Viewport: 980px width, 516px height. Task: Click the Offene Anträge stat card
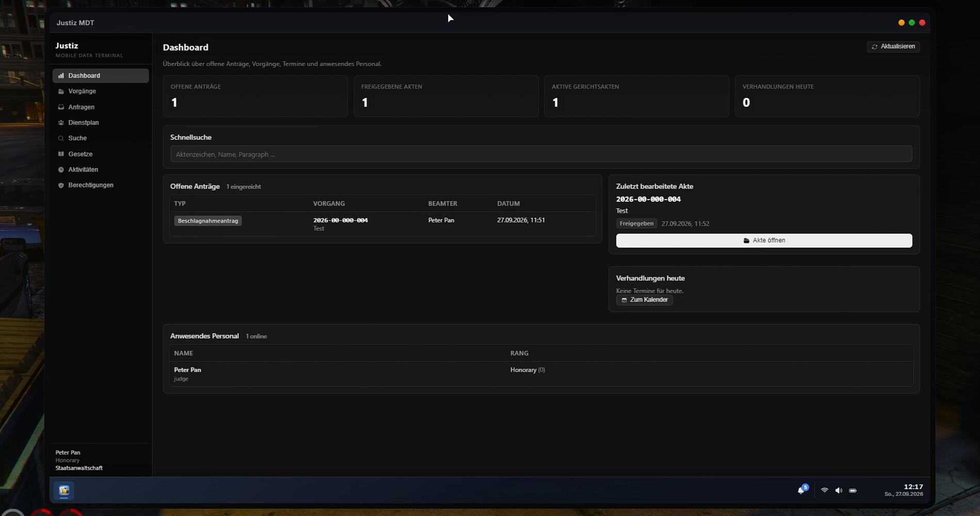[255, 96]
